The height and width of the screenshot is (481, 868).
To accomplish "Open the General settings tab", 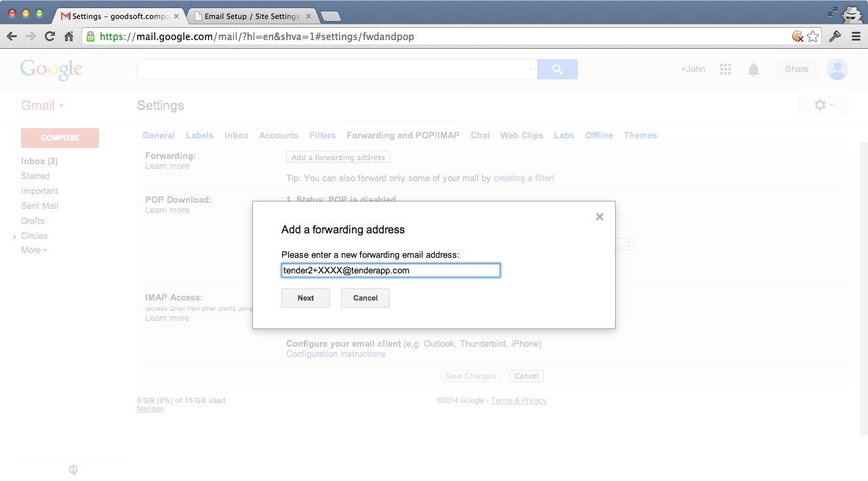I will coord(159,136).
